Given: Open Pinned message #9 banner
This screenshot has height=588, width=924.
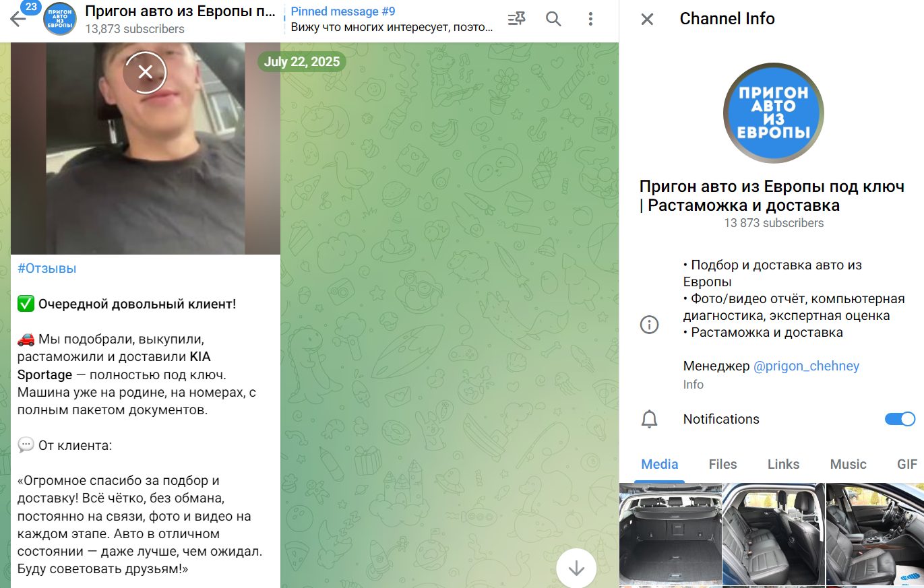Looking at the screenshot, I should [x=391, y=19].
